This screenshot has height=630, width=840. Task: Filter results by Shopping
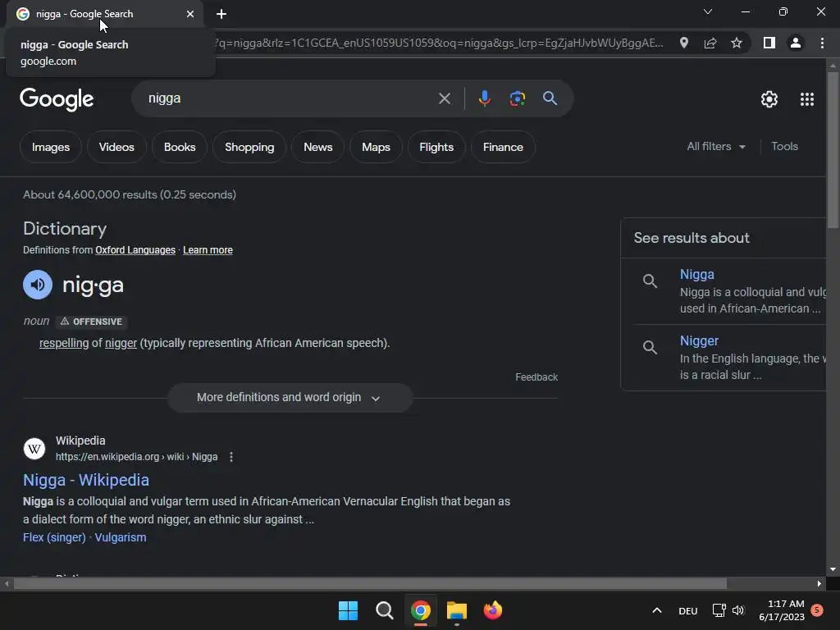point(249,147)
